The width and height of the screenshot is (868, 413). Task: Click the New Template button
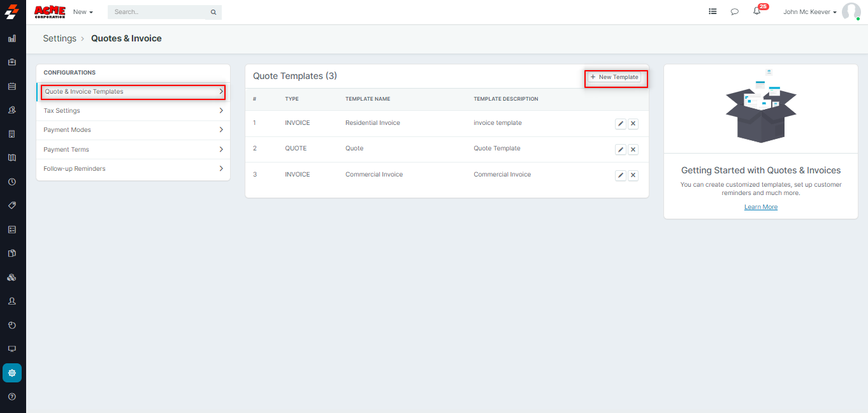click(614, 77)
